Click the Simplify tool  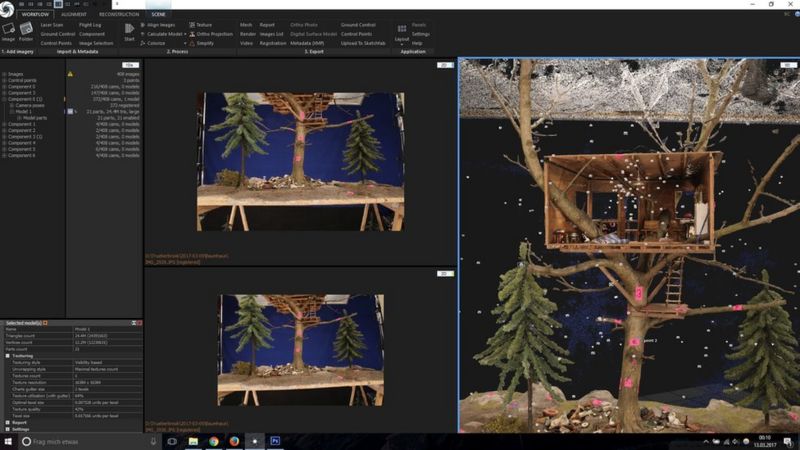tap(203, 43)
